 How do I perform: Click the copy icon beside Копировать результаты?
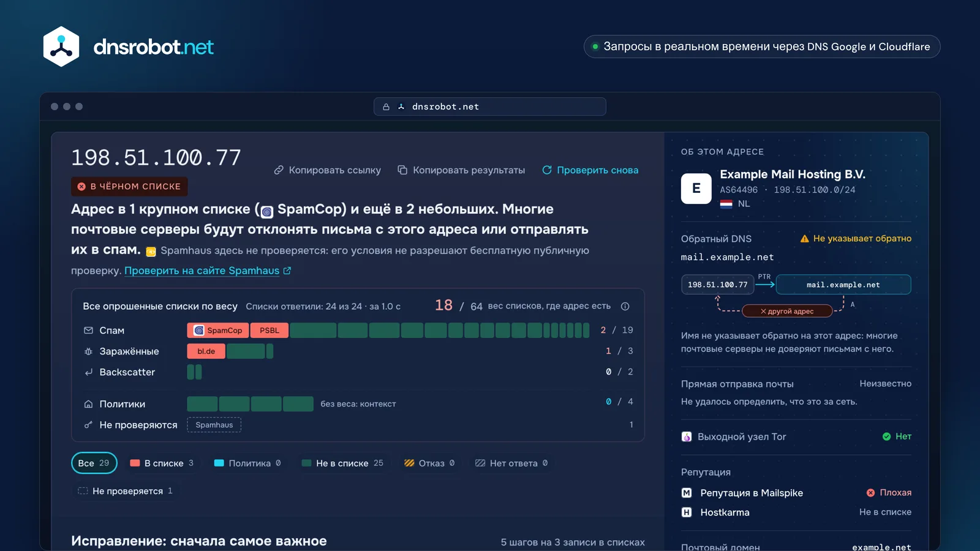402,170
